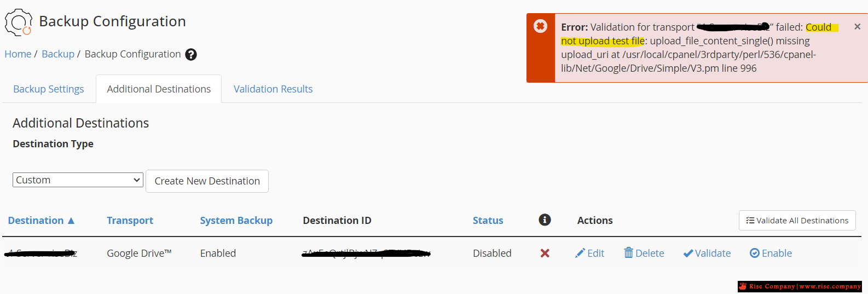Validate the Google Drive destination
The width and height of the screenshot is (868, 294).
coord(707,253)
